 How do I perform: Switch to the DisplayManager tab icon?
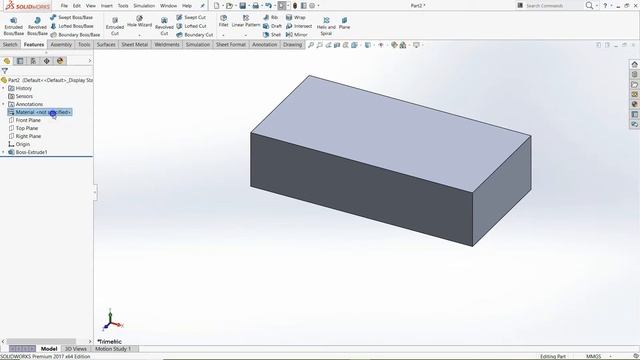(x=60, y=61)
